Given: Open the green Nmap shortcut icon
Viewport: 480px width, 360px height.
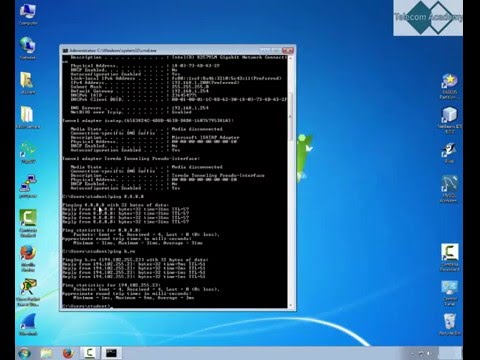Looking at the screenshot, I should (28, 152).
